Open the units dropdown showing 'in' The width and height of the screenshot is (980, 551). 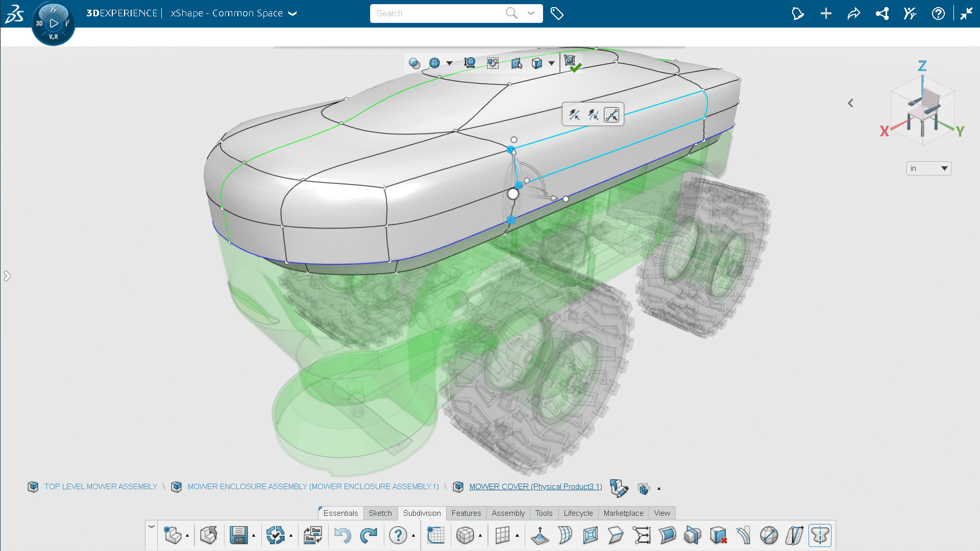[928, 168]
